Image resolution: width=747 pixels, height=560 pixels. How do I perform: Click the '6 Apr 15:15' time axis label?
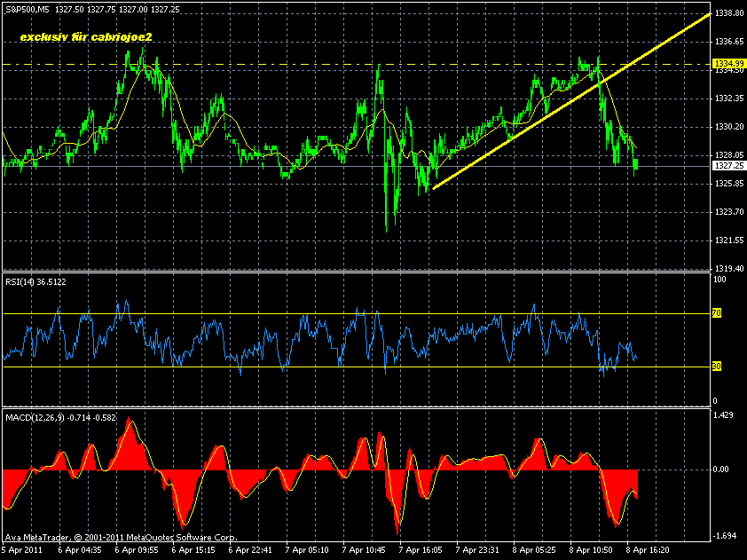pos(193,550)
